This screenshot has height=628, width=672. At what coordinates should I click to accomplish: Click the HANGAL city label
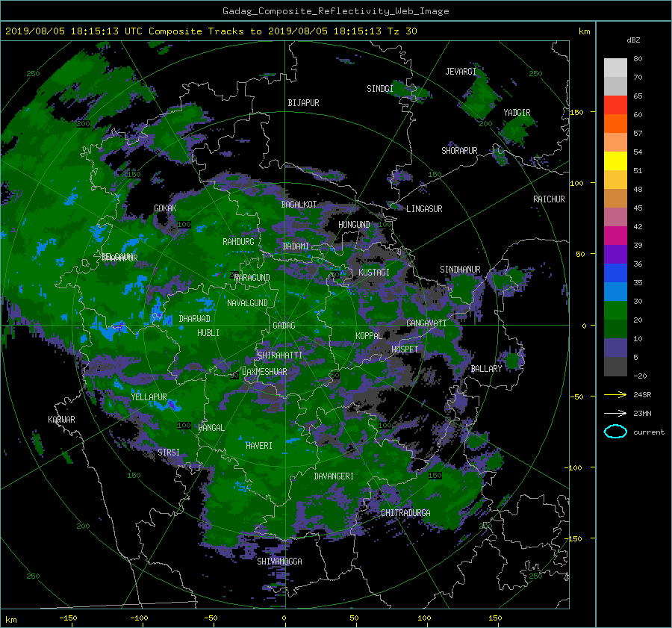pos(211,428)
